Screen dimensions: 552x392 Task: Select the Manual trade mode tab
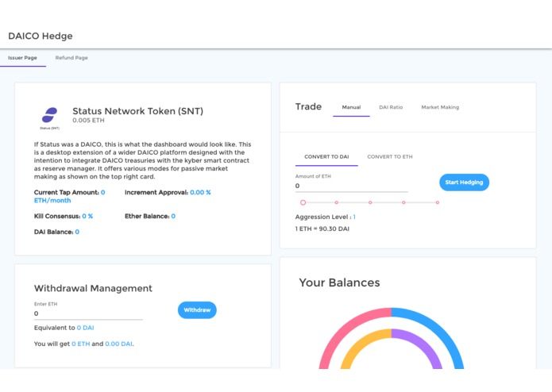pyautogui.click(x=351, y=107)
